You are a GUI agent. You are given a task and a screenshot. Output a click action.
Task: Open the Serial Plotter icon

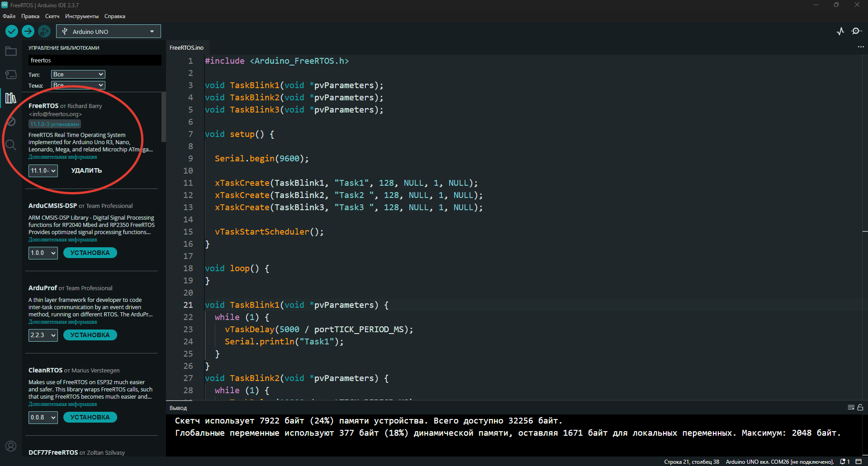[x=840, y=31]
